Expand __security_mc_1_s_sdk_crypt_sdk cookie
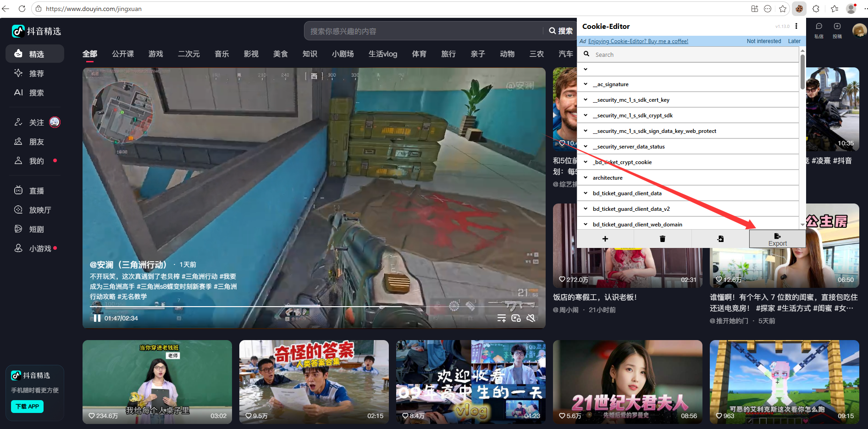 pyautogui.click(x=688, y=115)
